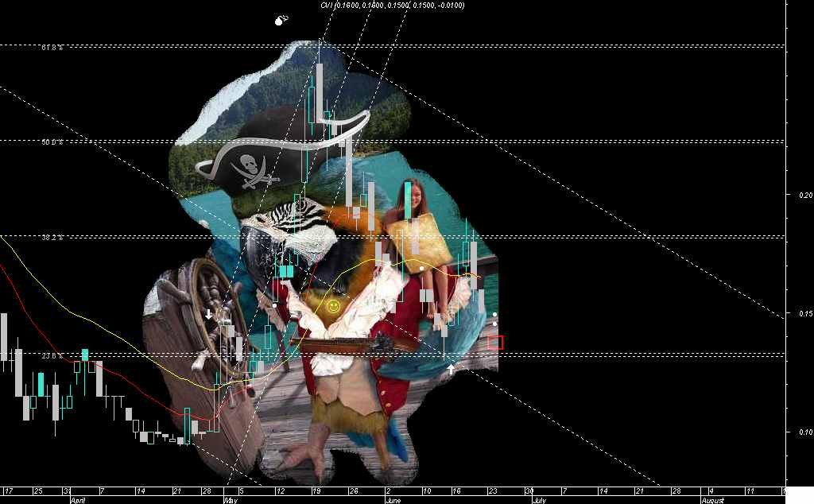Click the yellow smiley face marker
Screen dimensions: 814x504
click(x=333, y=306)
